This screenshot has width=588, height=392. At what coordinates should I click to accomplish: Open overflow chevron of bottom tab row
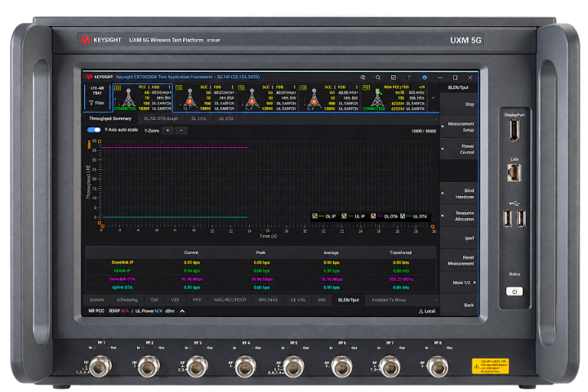click(x=435, y=300)
